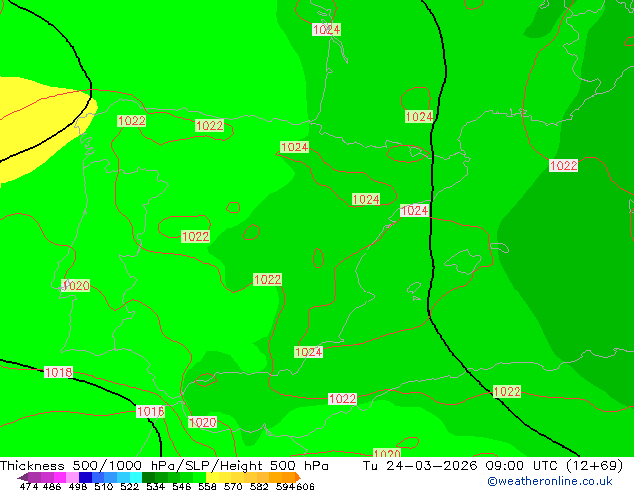Click the legend value 486
This screenshot has width=634, height=490.
52,486
